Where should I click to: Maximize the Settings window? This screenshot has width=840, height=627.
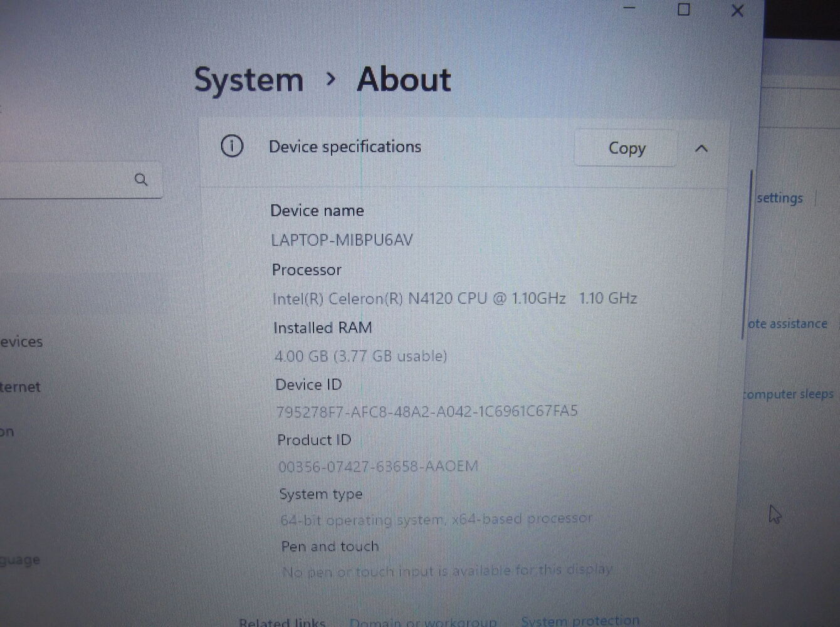click(683, 9)
